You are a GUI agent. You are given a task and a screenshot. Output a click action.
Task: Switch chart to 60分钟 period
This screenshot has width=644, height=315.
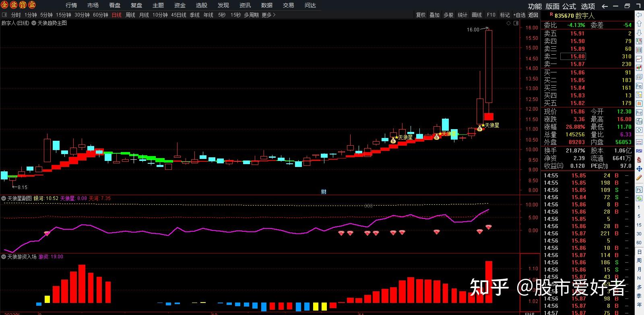[x=100, y=15]
